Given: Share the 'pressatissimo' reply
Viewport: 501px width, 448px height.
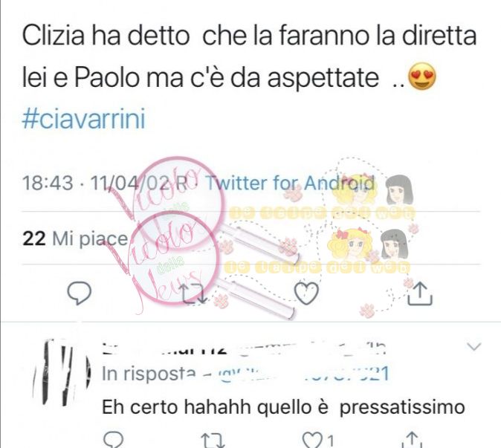Looking at the screenshot, I should point(412,440).
